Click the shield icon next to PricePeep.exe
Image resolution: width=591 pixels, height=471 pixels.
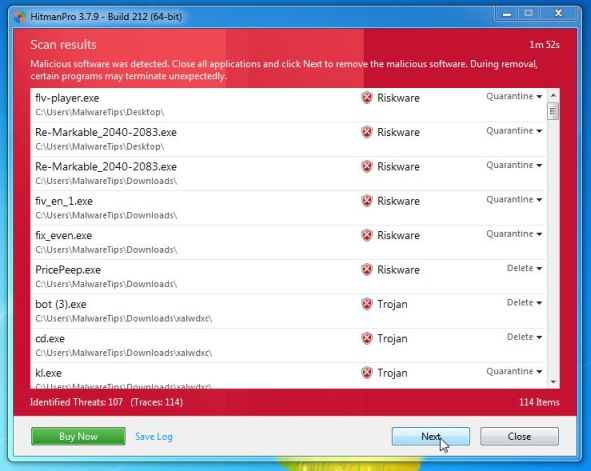click(366, 270)
